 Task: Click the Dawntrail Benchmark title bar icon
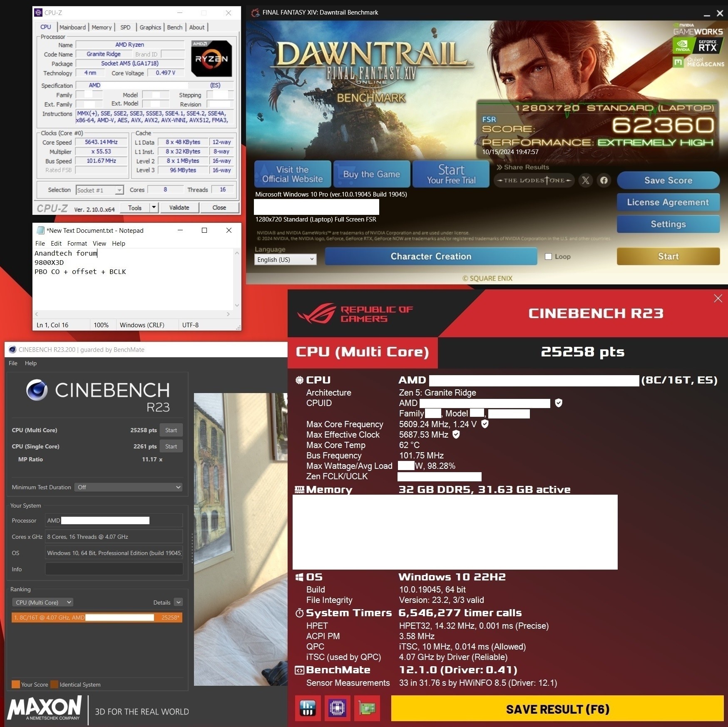(x=255, y=12)
